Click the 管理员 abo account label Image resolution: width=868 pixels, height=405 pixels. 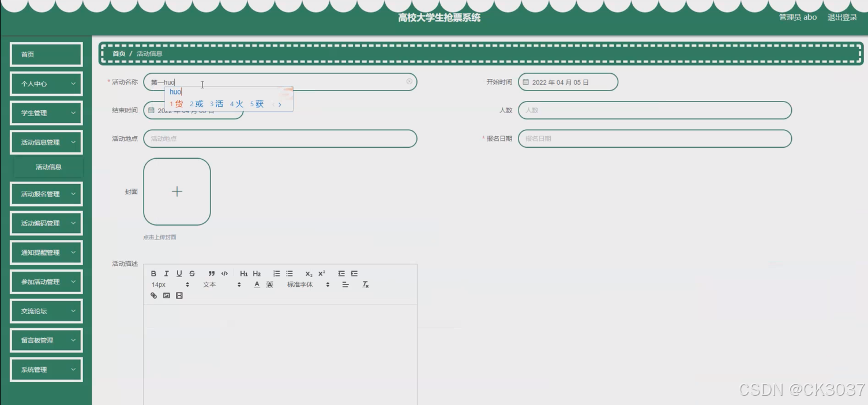pyautogui.click(x=798, y=17)
